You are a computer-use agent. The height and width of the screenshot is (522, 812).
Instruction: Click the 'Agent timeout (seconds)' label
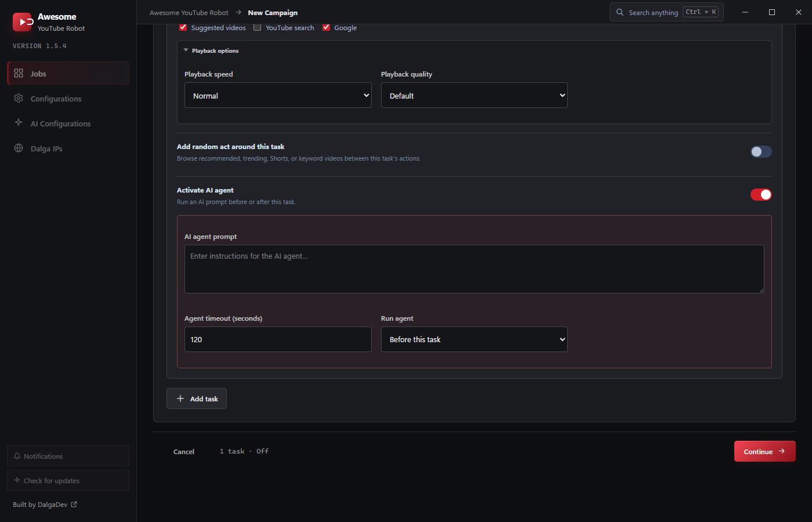click(x=223, y=318)
